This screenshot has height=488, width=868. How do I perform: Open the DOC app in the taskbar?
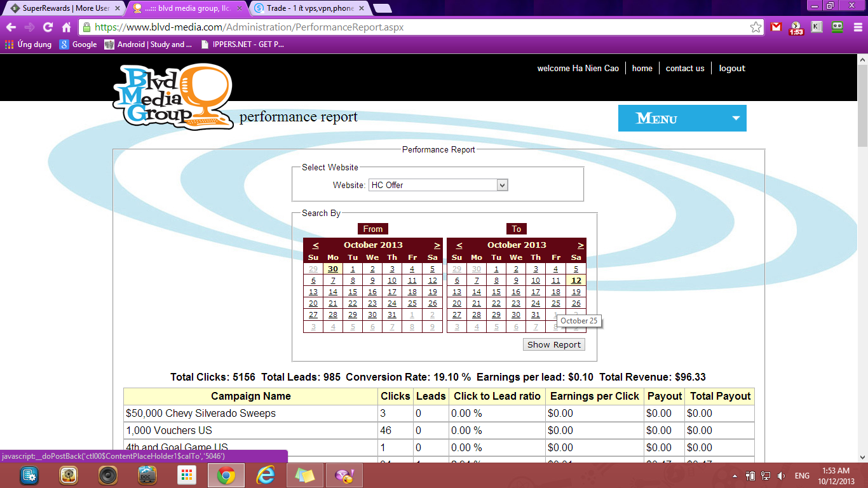pos(147,475)
